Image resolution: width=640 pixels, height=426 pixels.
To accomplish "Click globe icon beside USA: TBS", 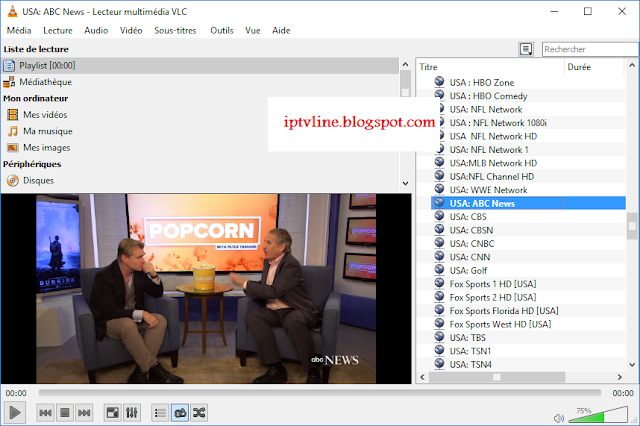I will pyautogui.click(x=440, y=337).
